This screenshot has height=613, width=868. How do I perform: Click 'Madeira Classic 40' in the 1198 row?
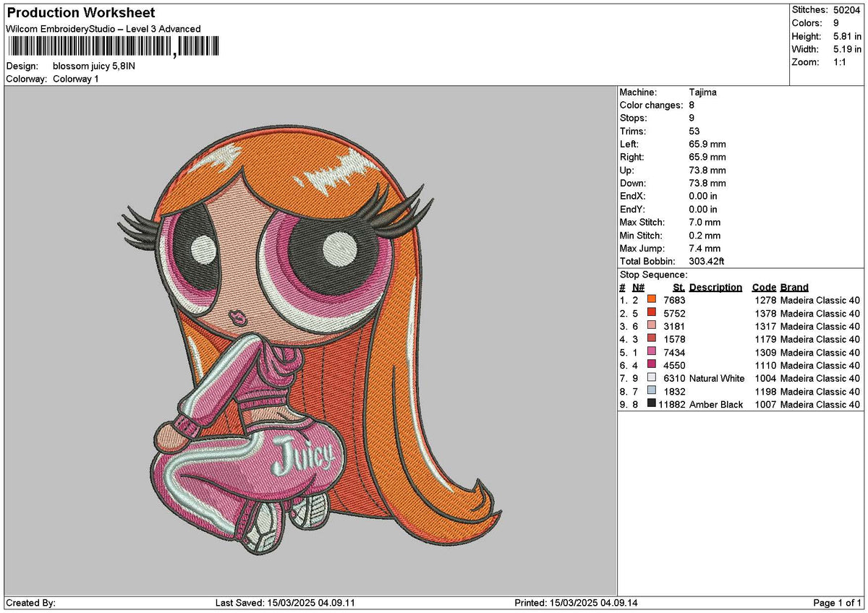tap(820, 392)
